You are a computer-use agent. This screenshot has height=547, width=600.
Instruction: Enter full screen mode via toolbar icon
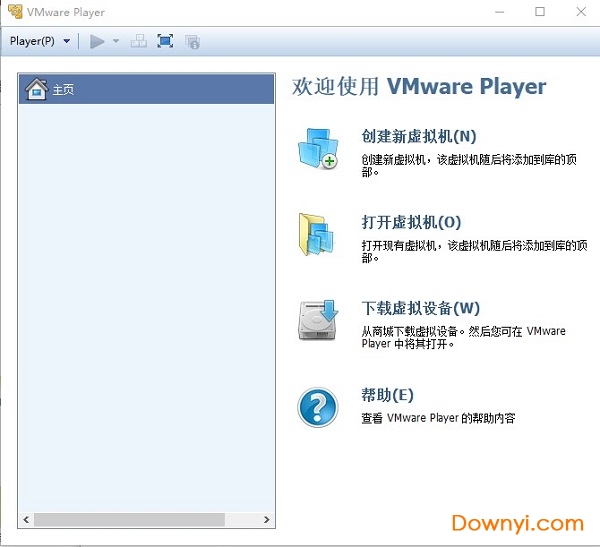165,41
